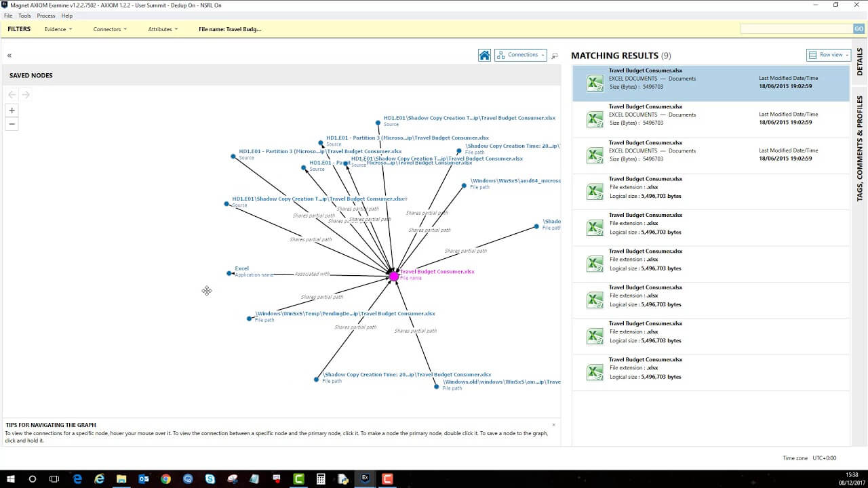The height and width of the screenshot is (488, 868).
Task: Click the SAVED NODES header
Action: (31, 75)
